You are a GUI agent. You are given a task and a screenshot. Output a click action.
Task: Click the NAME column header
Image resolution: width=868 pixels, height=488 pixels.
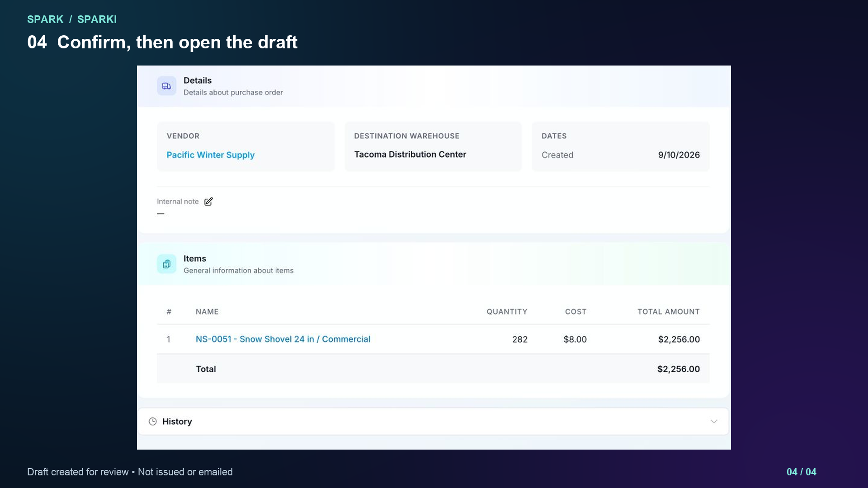(207, 312)
